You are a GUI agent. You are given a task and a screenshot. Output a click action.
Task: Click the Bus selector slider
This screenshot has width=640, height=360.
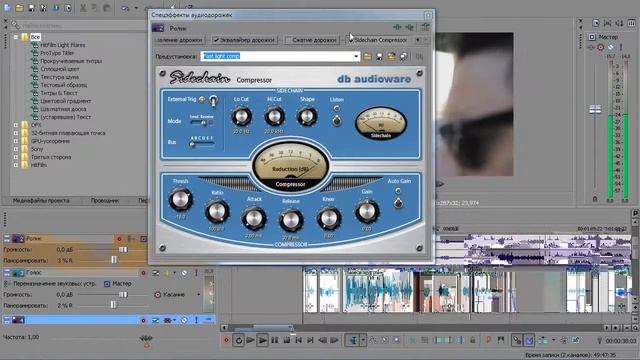point(201,144)
